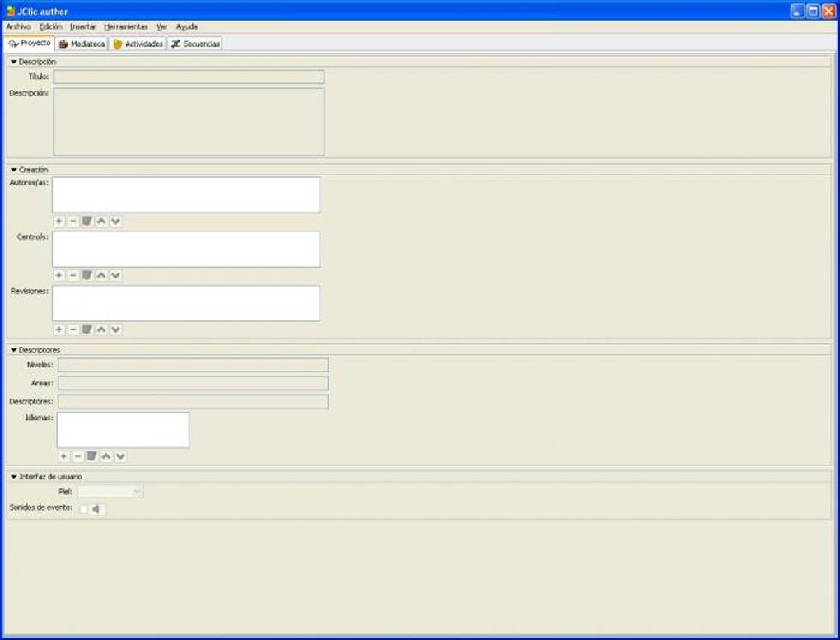Move Revisiones entry down arrow
The image size is (840, 640).
click(x=115, y=329)
